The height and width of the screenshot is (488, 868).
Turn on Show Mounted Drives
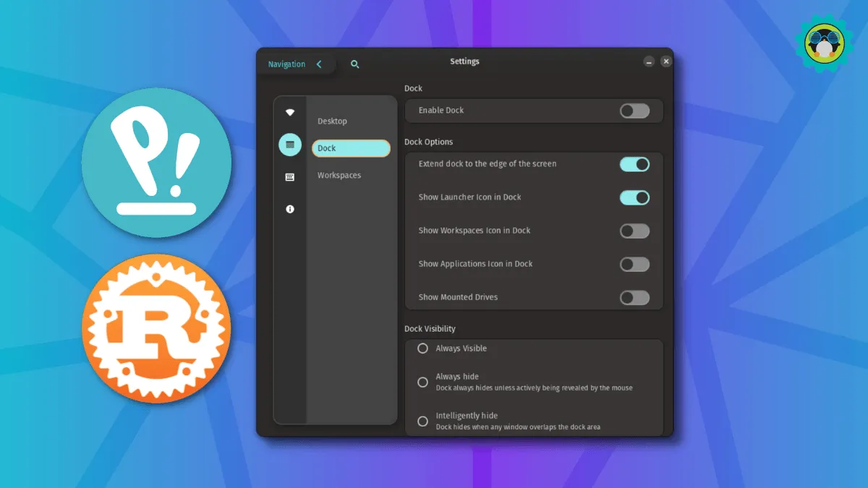pyautogui.click(x=634, y=297)
